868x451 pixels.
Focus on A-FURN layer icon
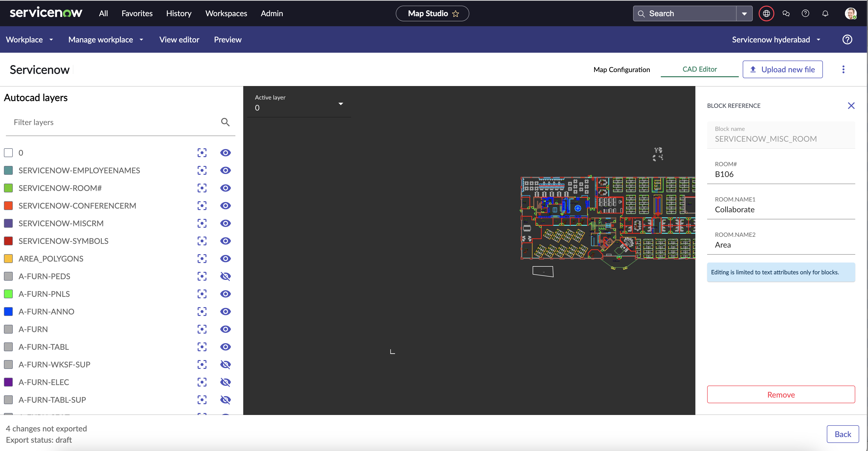[x=202, y=329]
